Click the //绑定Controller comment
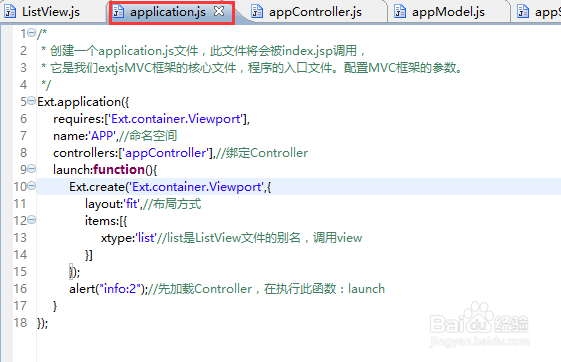This screenshot has height=362, width=561. [x=262, y=153]
